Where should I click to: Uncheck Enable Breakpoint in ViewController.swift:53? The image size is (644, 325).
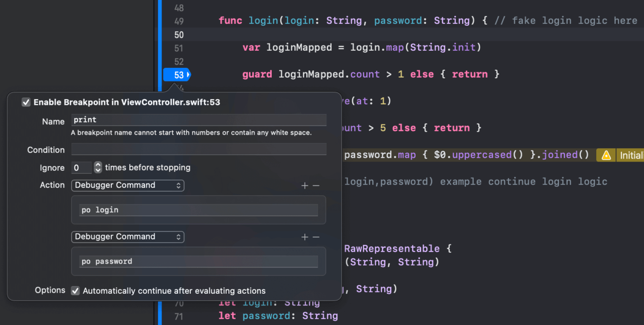[x=26, y=102]
